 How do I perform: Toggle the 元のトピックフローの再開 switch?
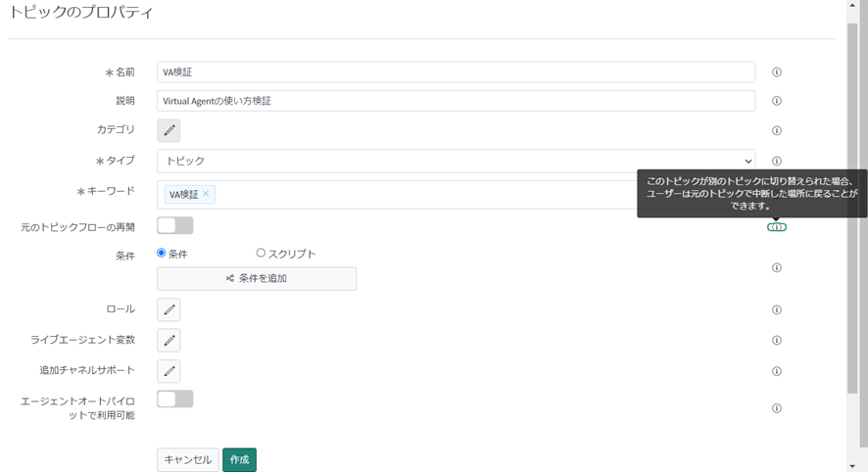pyautogui.click(x=175, y=226)
